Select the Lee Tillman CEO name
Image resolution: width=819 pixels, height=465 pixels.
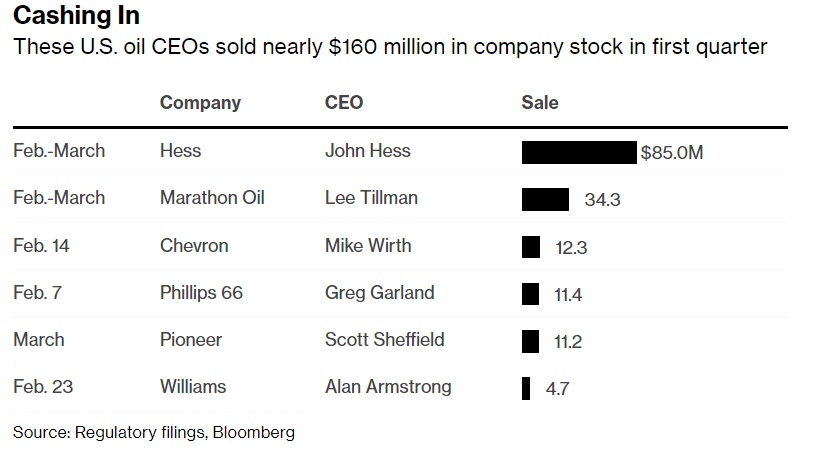coord(371,198)
